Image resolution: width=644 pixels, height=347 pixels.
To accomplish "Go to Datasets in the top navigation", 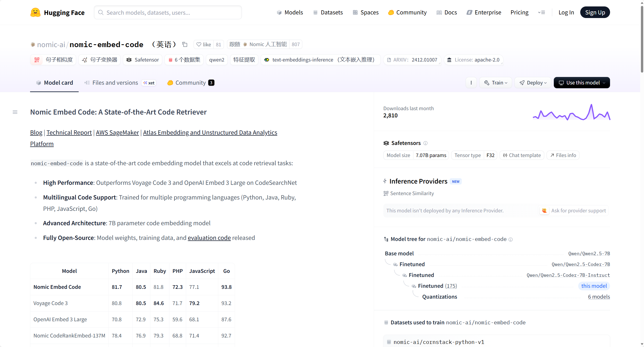I will (328, 12).
